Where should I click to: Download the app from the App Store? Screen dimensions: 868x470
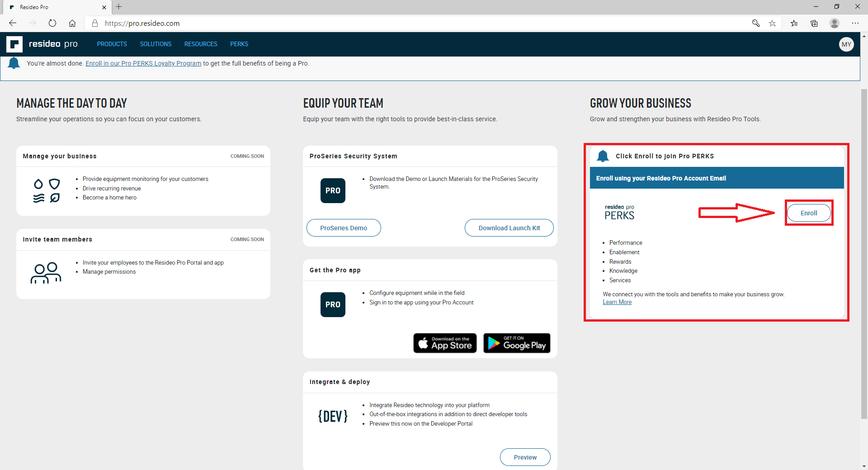445,343
